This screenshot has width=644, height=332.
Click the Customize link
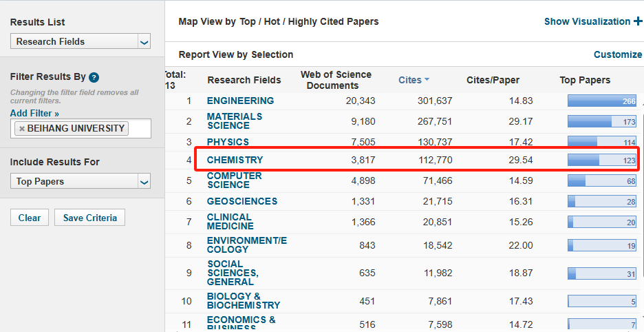(x=617, y=54)
